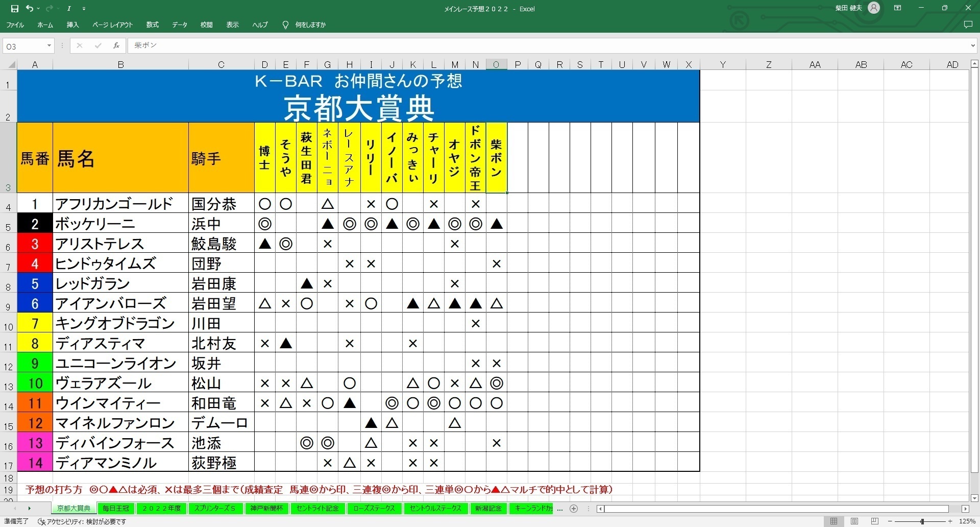Select column header B

120,65
